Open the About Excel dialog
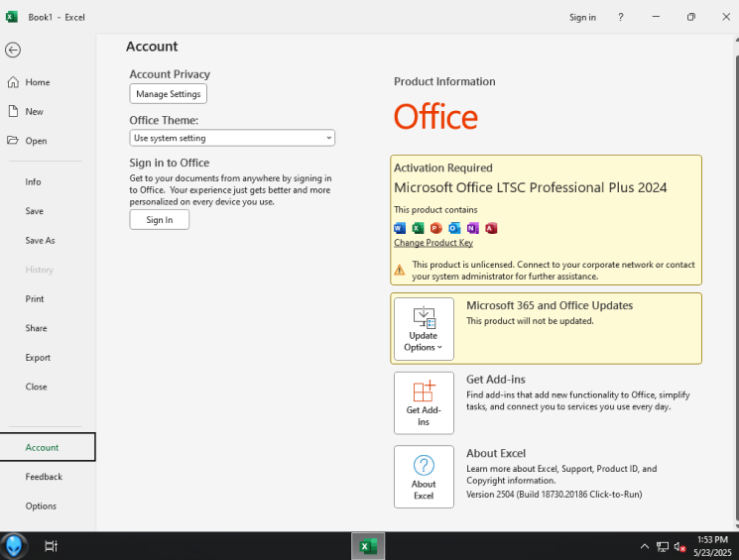 click(x=424, y=477)
